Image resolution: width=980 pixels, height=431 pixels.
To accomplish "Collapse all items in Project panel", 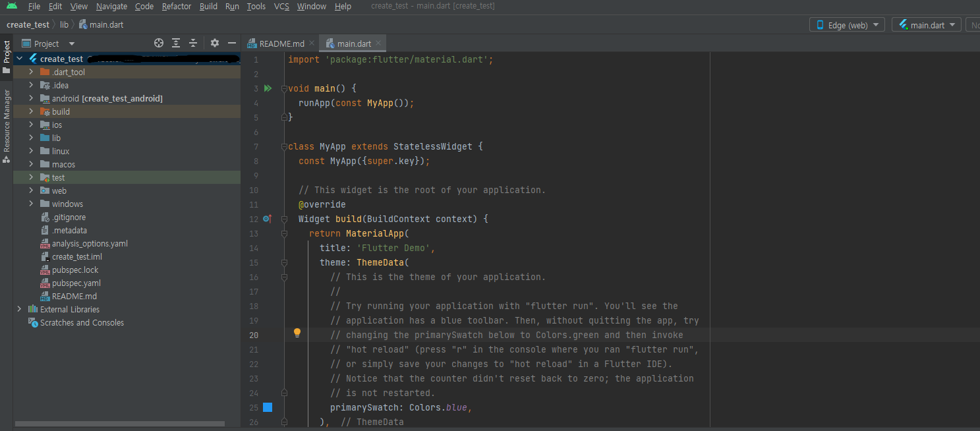I will click(x=193, y=43).
